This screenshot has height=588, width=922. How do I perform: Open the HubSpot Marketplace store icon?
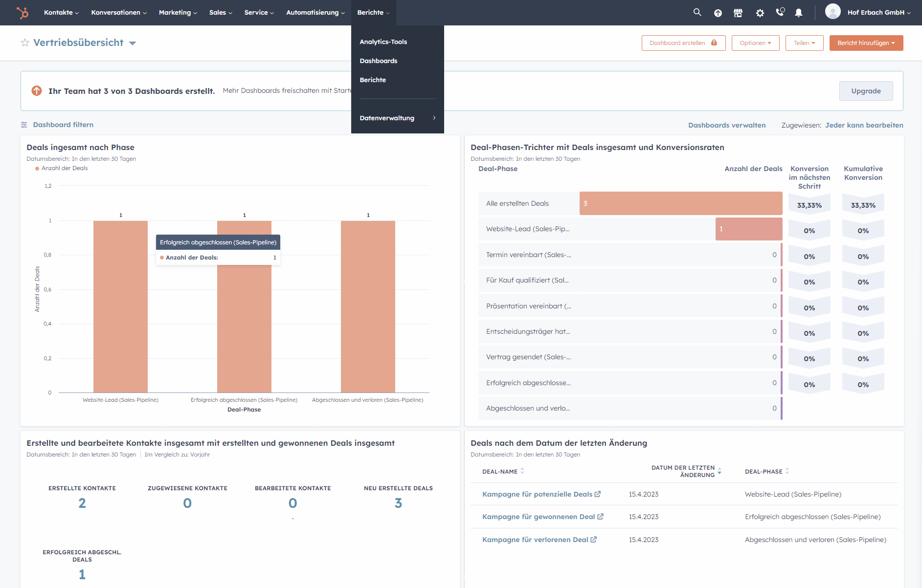coord(738,13)
